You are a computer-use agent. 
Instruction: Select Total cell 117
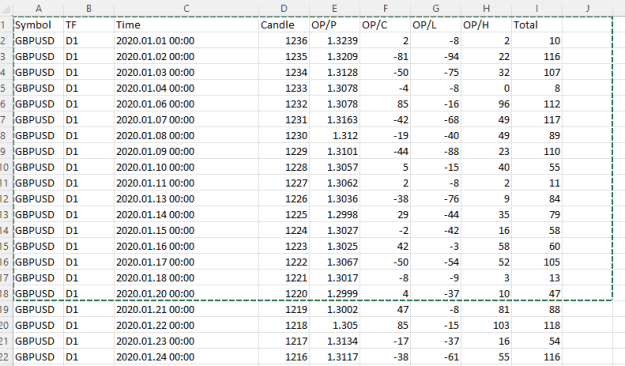tap(537, 120)
